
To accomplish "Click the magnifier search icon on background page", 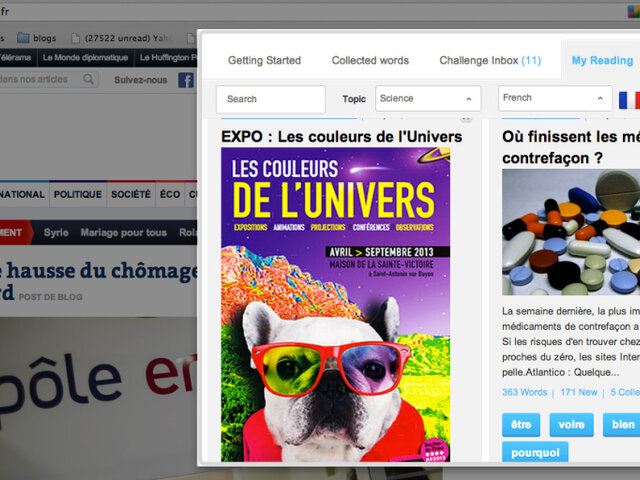I will (88, 79).
